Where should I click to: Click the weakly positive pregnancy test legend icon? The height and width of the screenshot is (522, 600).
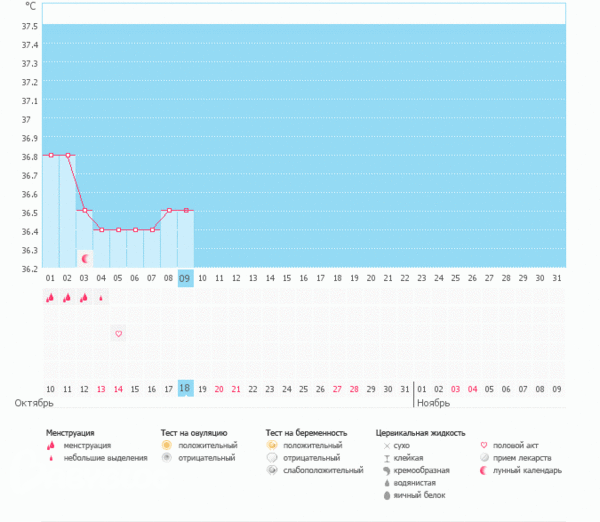coord(271,469)
